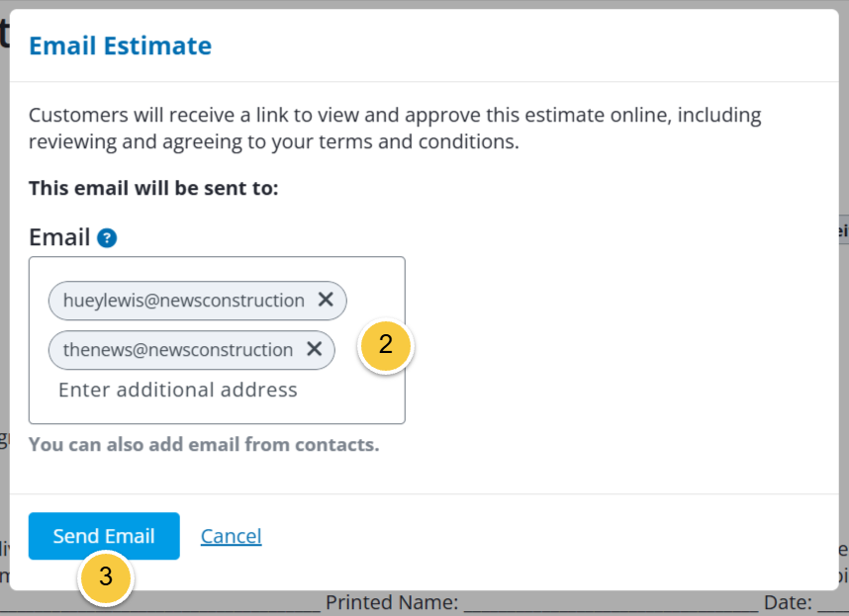Image resolution: width=849 pixels, height=616 pixels.
Task: Click the yellow step 2 marker
Action: tap(386, 345)
